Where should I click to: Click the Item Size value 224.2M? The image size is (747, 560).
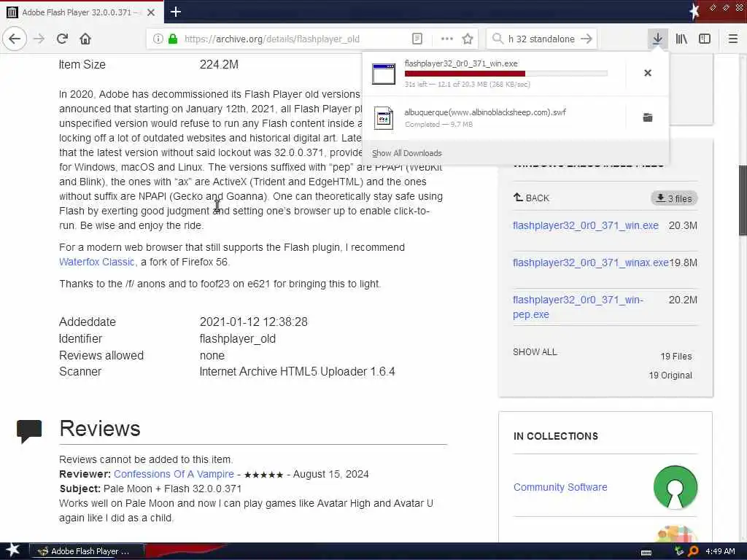click(219, 64)
